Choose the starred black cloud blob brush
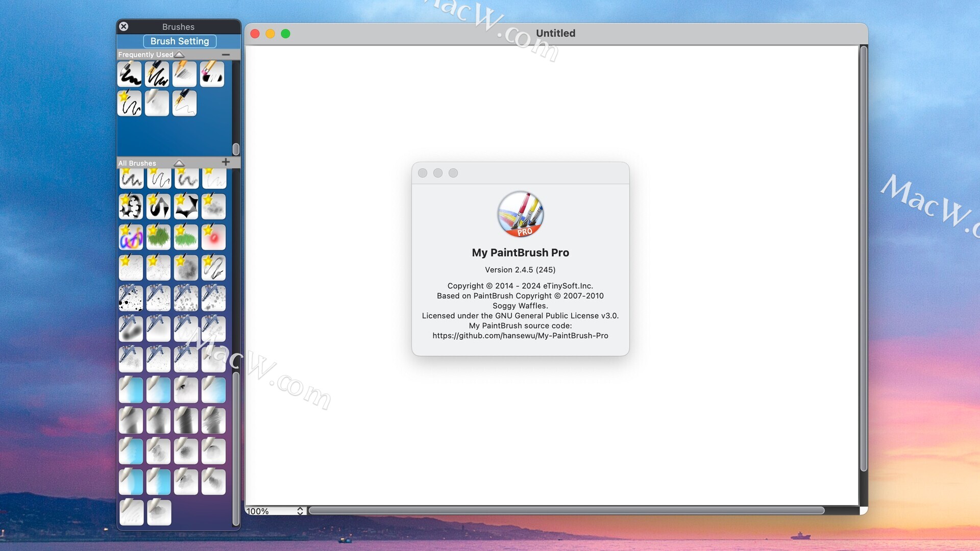Screen dimensions: 980x551 (x=131, y=207)
